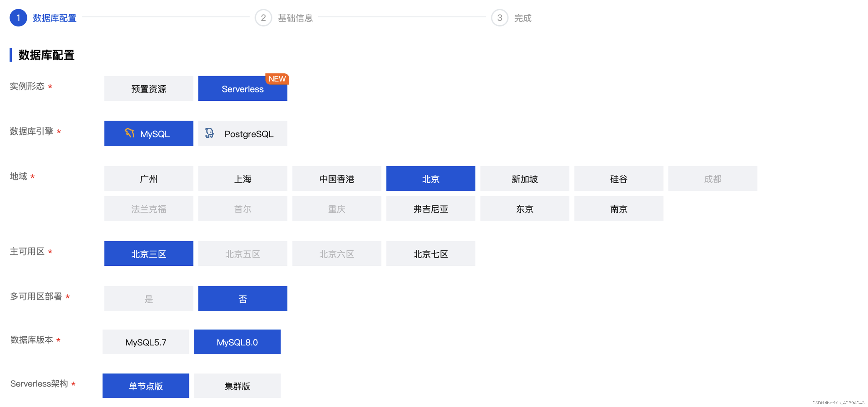Click step 1 circle for 数据库配置
This screenshot has height=407, width=868.
[18, 18]
